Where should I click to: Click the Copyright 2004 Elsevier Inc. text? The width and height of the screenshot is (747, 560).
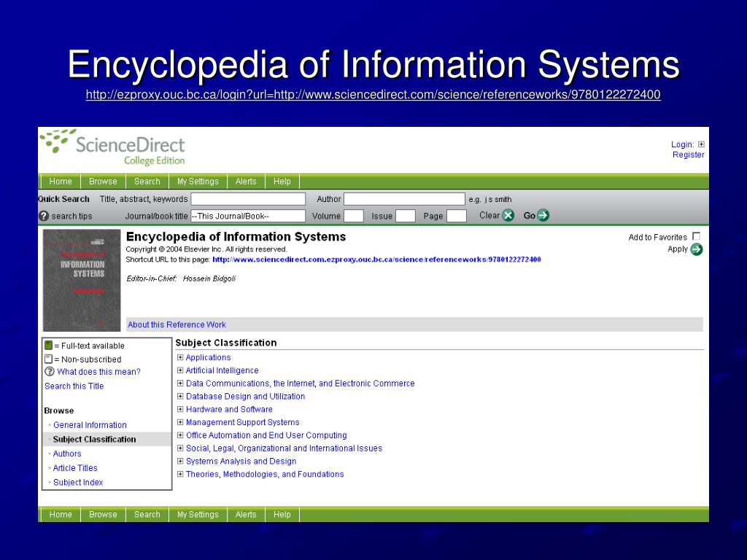click(206, 249)
